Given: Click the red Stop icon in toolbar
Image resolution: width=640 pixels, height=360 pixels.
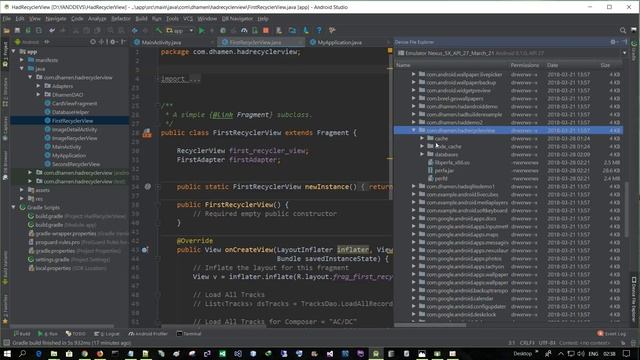Looking at the screenshot, I should (x=266, y=30).
